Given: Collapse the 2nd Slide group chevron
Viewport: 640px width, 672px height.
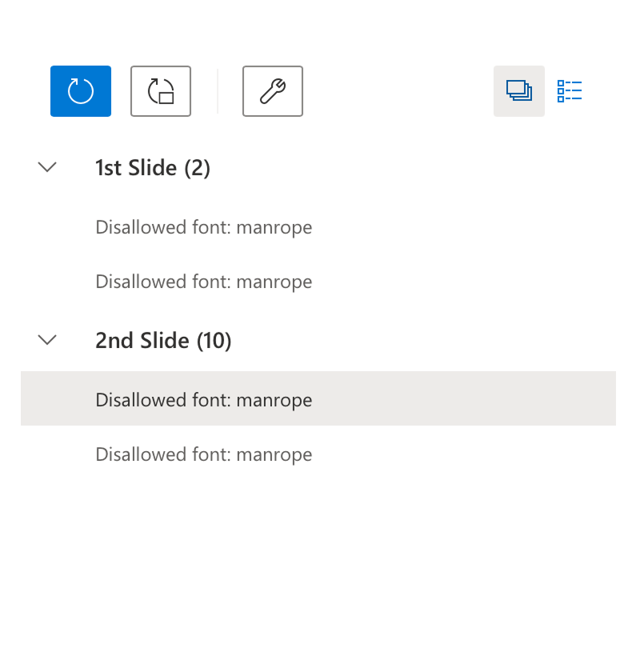Looking at the screenshot, I should click(x=47, y=340).
